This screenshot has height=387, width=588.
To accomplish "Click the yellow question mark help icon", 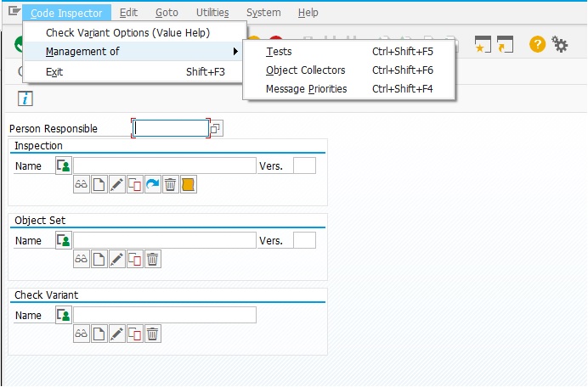I will pyautogui.click(x=537, y=44).
